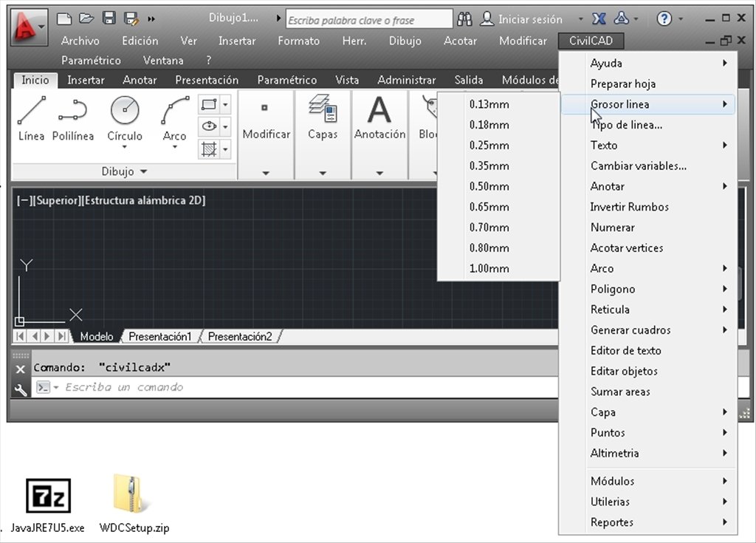Image resolution: width=756 pixels, height=543 pixels.
Task: Expand the Capas panel arrow
Action: [x=323, y=173]
